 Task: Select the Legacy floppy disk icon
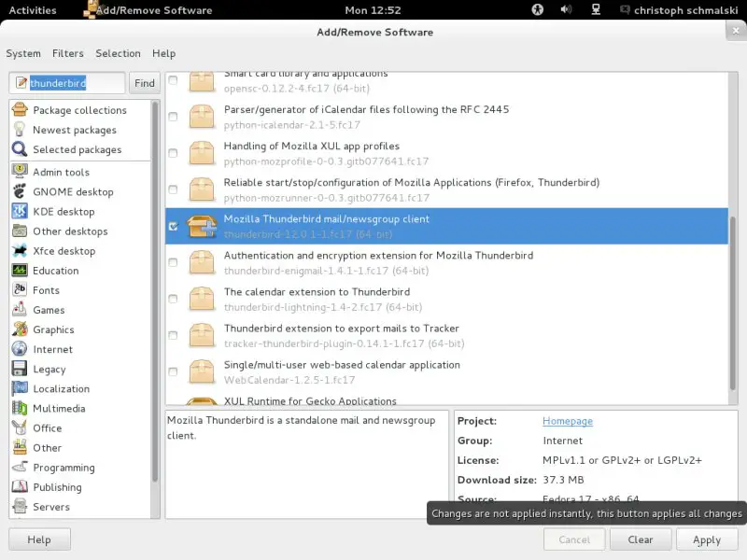(x=20, y=369)
